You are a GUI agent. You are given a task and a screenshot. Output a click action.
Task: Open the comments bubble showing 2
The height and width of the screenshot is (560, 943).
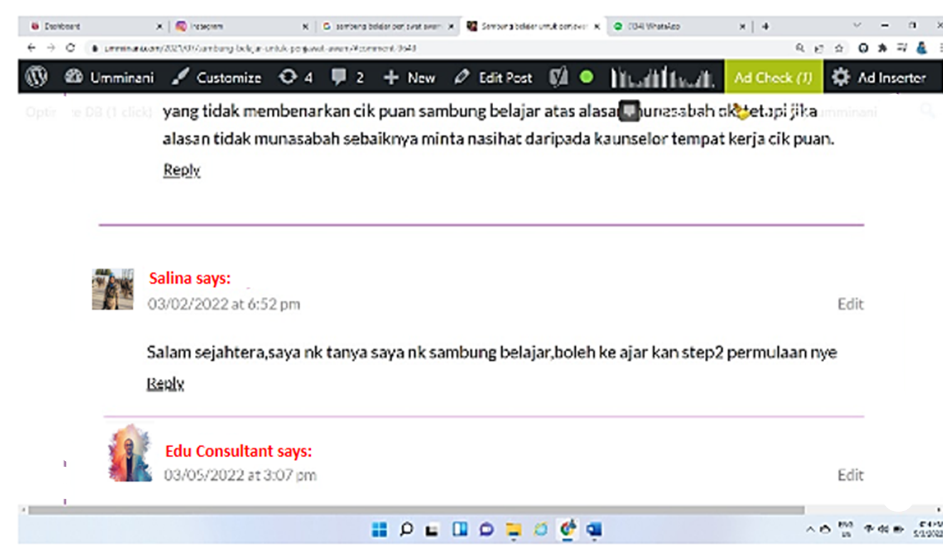pos(347,77)
